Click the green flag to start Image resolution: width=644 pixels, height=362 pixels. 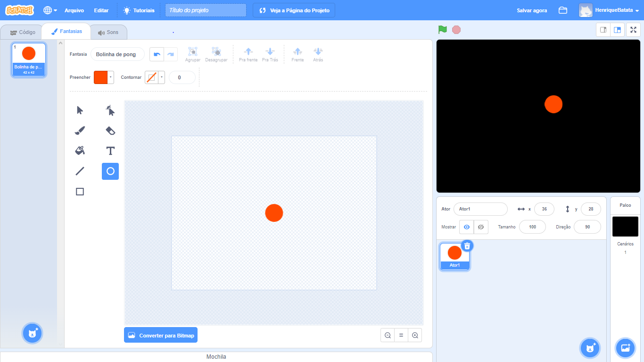click(442, 30)
